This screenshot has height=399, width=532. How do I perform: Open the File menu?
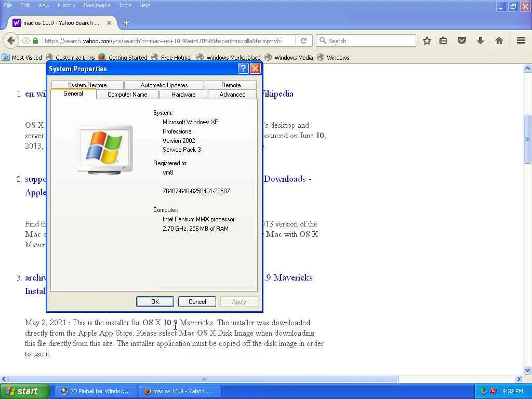coord(7,5)
